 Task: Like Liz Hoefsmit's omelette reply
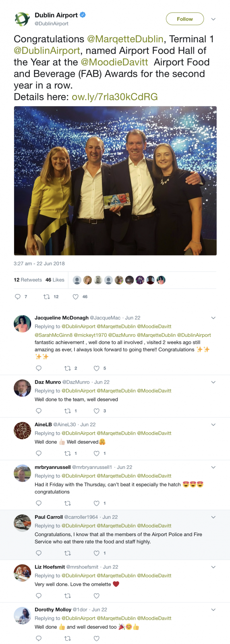pyautogui.click(x=97, y=596)
